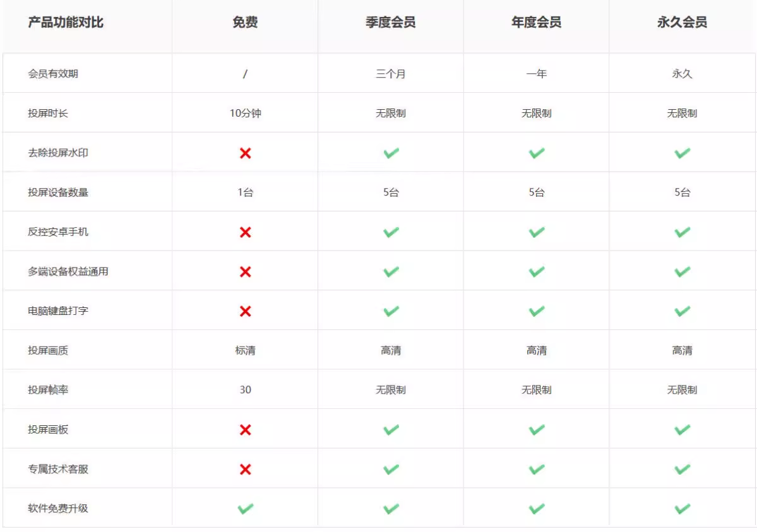Choose the 永久会员 plan header
This screenshot has height=532, width=757.
tap(682, 23)
